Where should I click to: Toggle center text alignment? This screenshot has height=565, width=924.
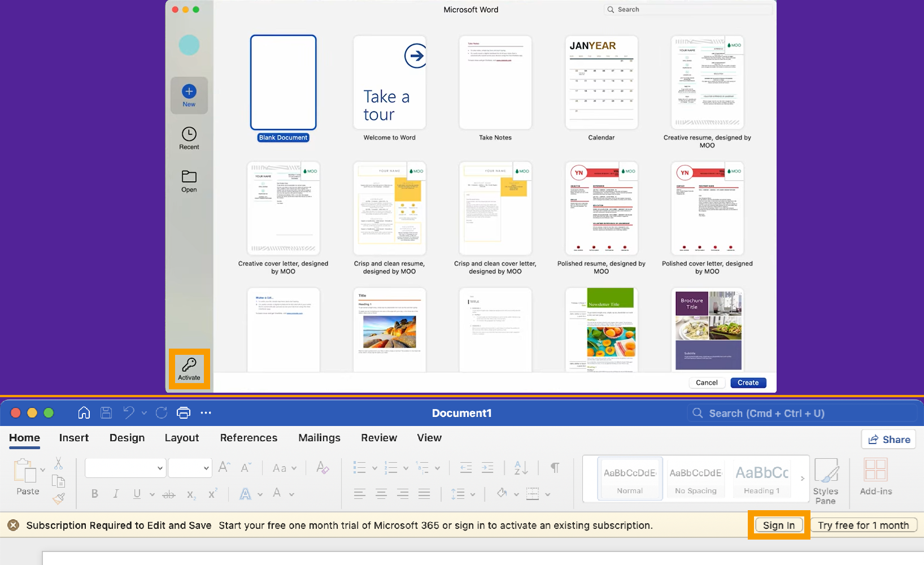tap(381, 494)
